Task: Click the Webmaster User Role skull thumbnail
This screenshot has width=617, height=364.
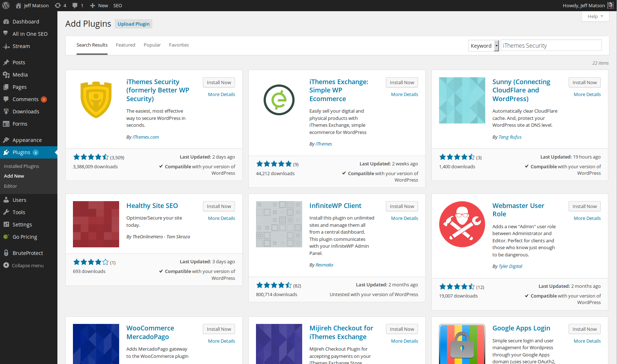Action: click(462, 224)
